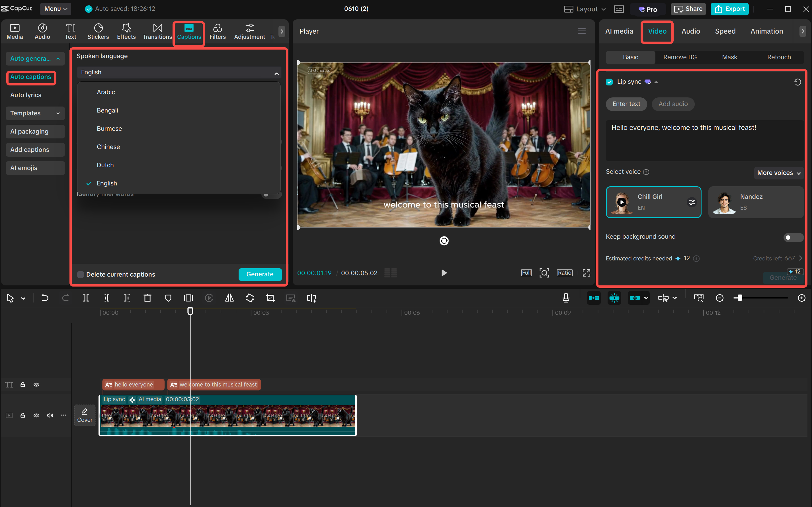Click the Mirror flip icon above the timeline
The width and height of the screenshot is (812, 507).
229,298
